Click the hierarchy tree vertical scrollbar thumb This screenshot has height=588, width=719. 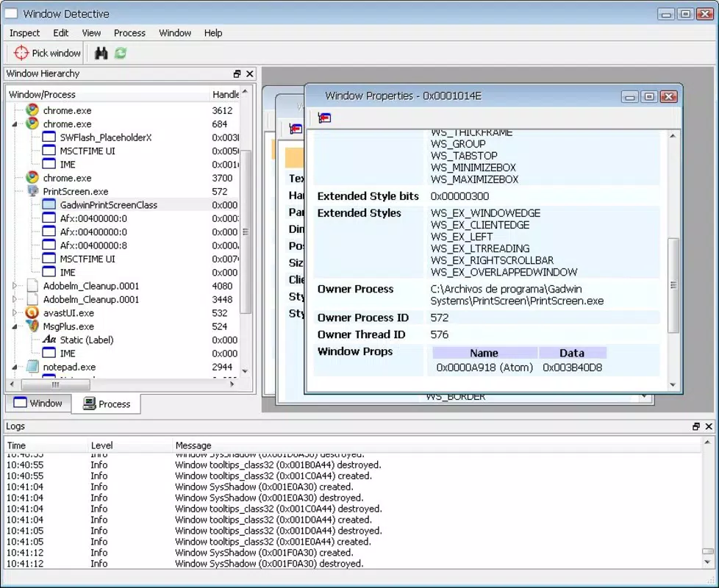click(246, 232)
